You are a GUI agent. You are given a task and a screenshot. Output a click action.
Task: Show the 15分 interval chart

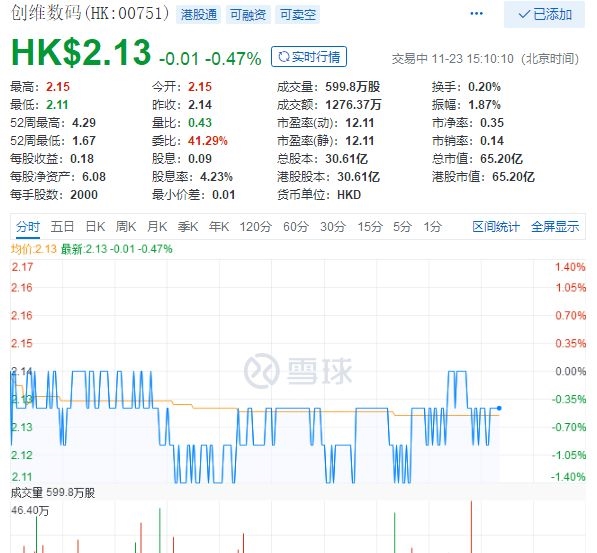pyautogui.click(x=370, y=227)
